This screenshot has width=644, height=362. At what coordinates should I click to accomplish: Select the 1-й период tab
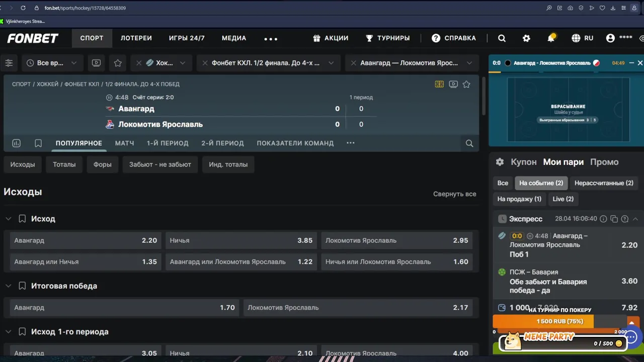tap(168, 143)
